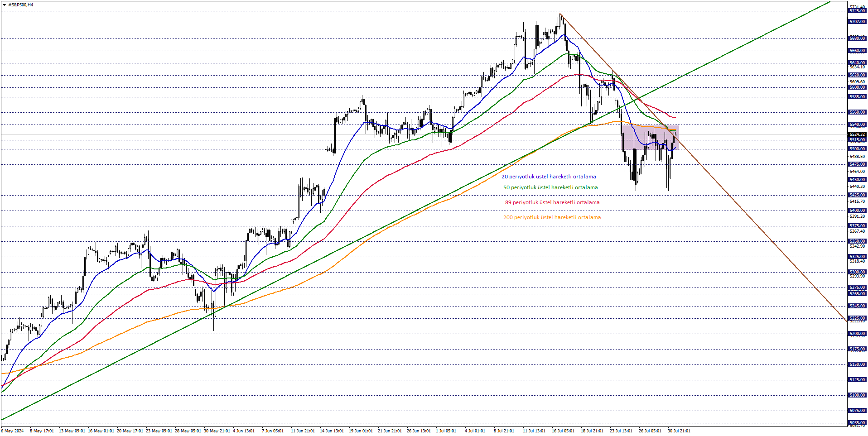Click the 5150.00 price level label
The width and height of the screenshot is (868, 436).
(x=857, y=364)
